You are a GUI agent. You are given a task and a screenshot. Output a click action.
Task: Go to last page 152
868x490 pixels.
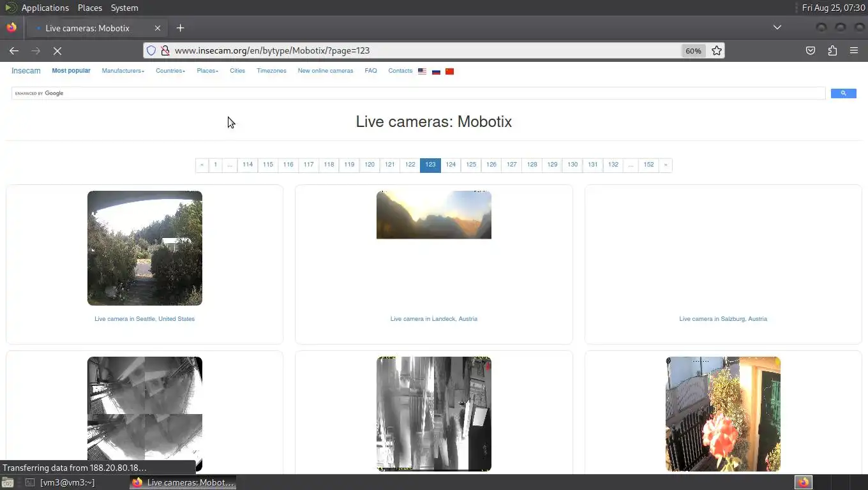pos(648,165)
